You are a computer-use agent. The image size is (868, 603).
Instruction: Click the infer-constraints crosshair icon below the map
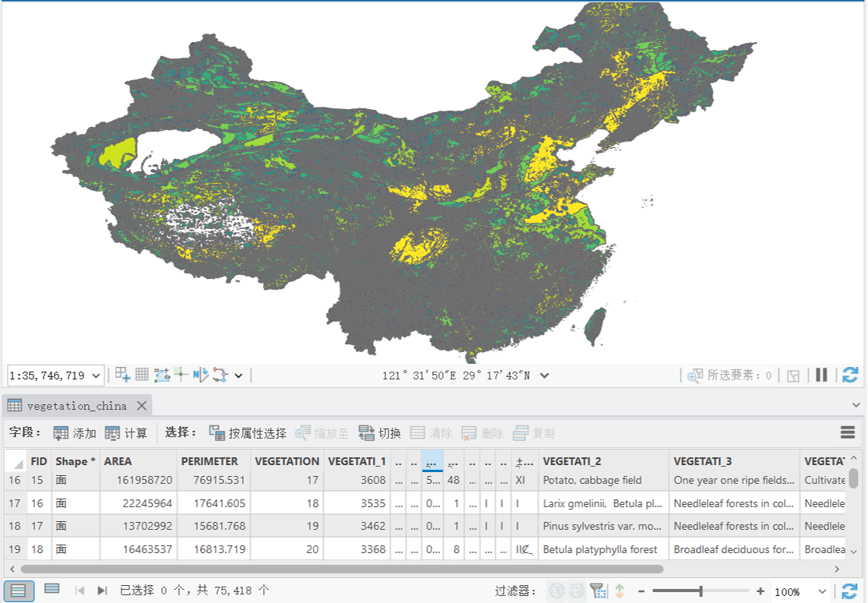(181, 375)
